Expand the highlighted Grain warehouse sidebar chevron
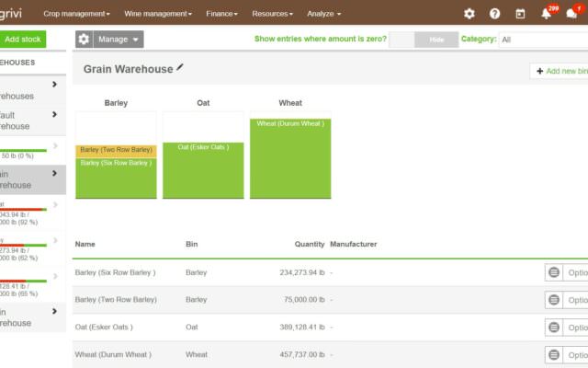This screenshot has height=368, width=588. click(54, 173)
